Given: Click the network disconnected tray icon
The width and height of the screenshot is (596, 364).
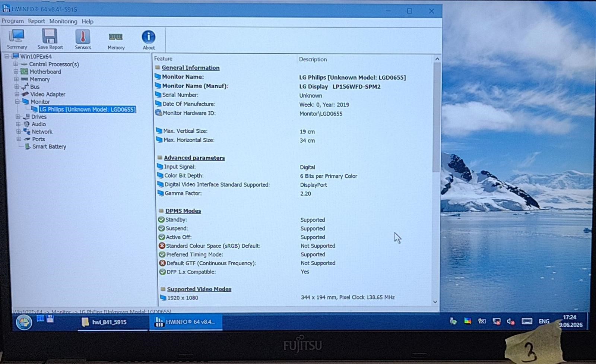Looking at the screenshot, I should click(x=497, y=322).
